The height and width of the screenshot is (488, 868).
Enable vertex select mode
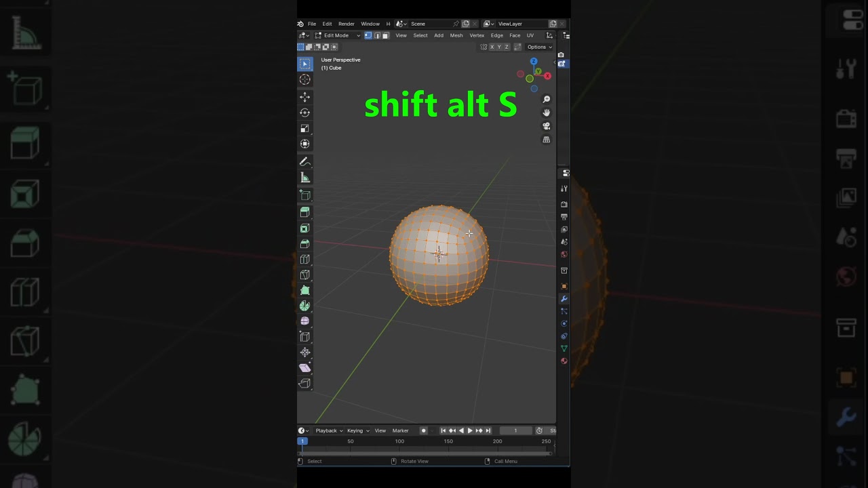[x=368, y=35]
